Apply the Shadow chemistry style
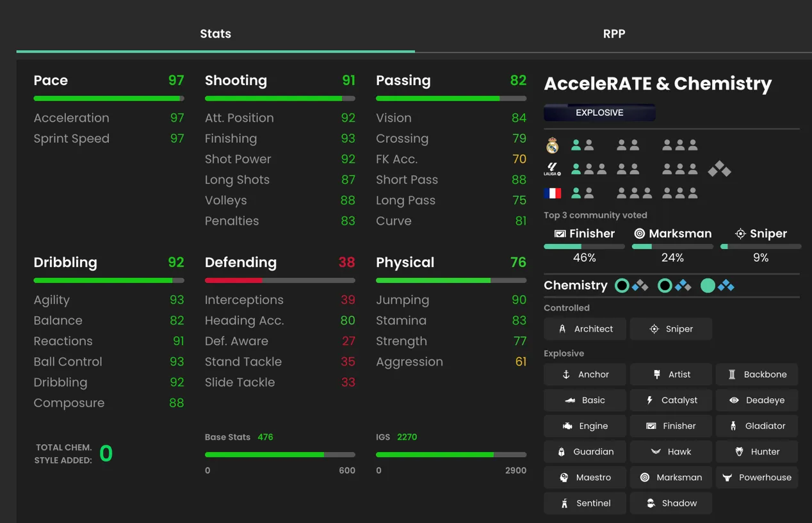812x523 pixels. (670, 503)
